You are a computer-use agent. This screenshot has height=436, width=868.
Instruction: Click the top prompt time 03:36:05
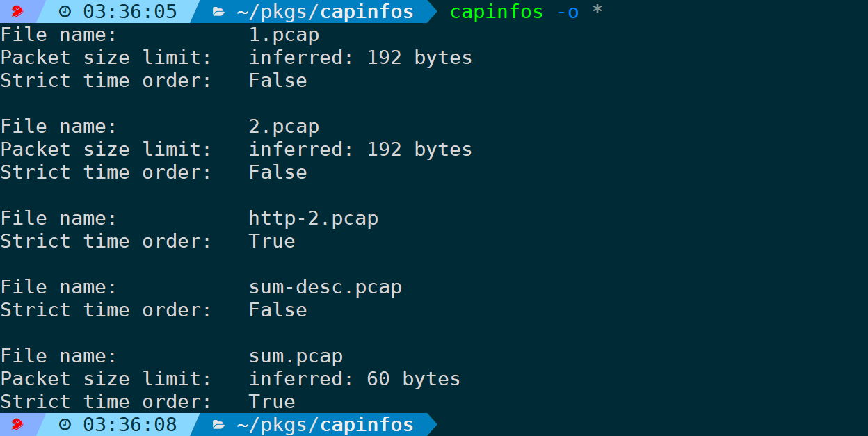pyautogui.click(x=130, y=12)
